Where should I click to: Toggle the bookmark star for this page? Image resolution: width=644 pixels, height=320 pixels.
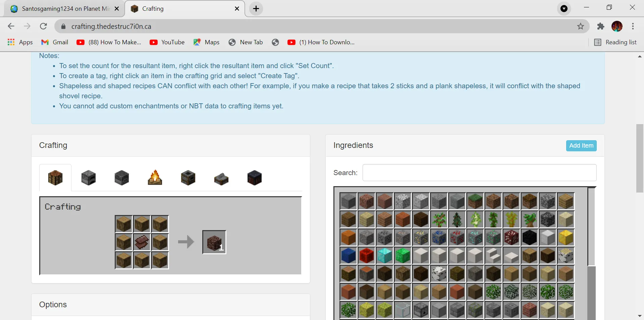[x=581, y=26]
